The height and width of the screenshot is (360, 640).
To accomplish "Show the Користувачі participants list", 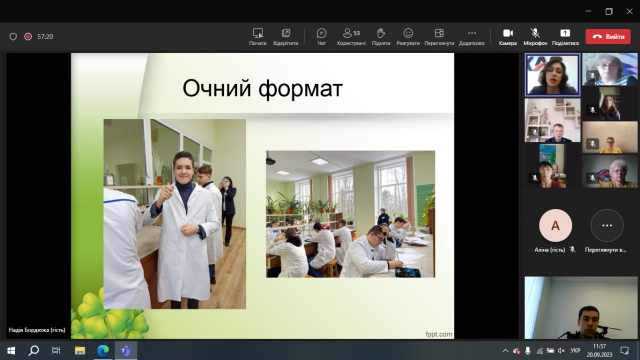I will [x=351, y=36].
